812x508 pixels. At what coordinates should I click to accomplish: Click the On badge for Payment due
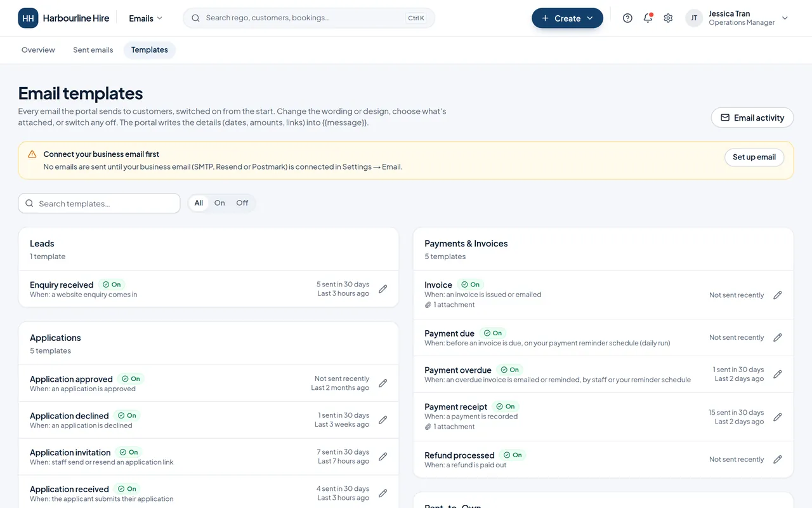(492, 333)
